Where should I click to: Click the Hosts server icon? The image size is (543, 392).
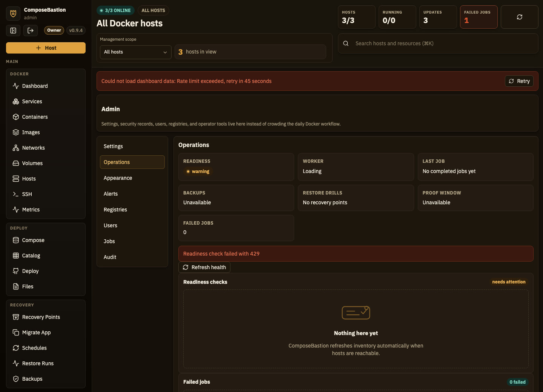[16, 179]
